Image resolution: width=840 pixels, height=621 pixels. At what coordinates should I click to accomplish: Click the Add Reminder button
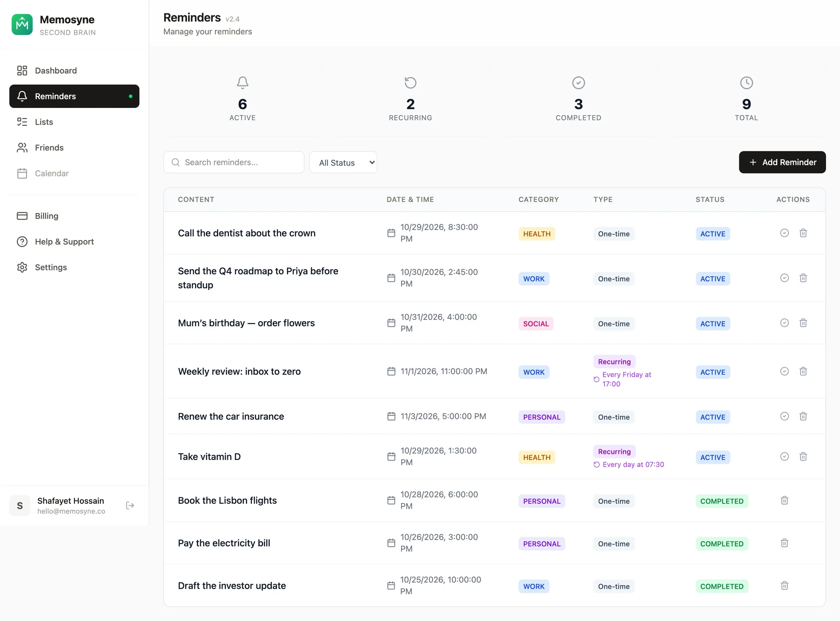782,163
